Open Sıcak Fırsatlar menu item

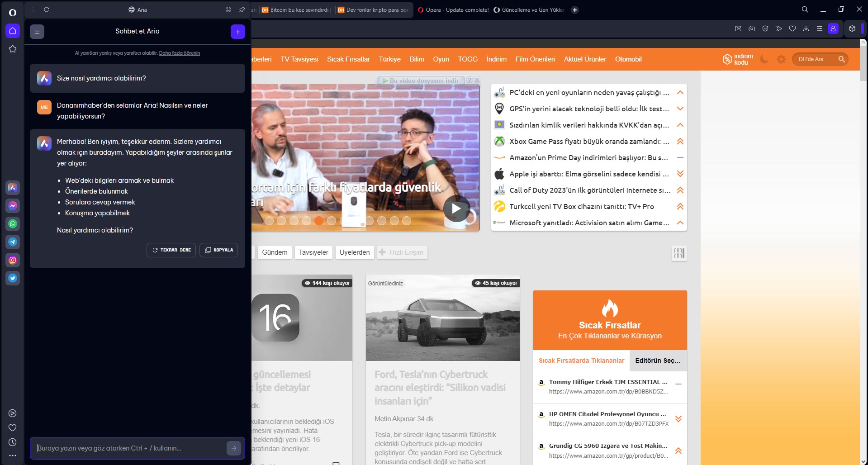[348, 59]
